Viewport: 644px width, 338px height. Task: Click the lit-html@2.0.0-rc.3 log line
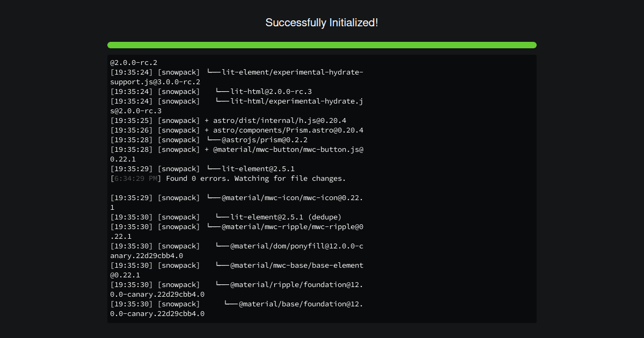coord(211,92)
